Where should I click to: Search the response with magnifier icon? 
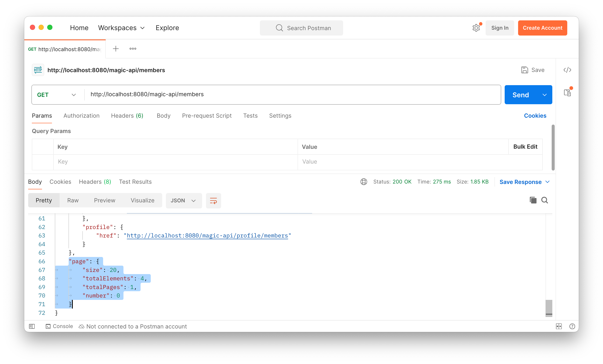click(545, 200)
